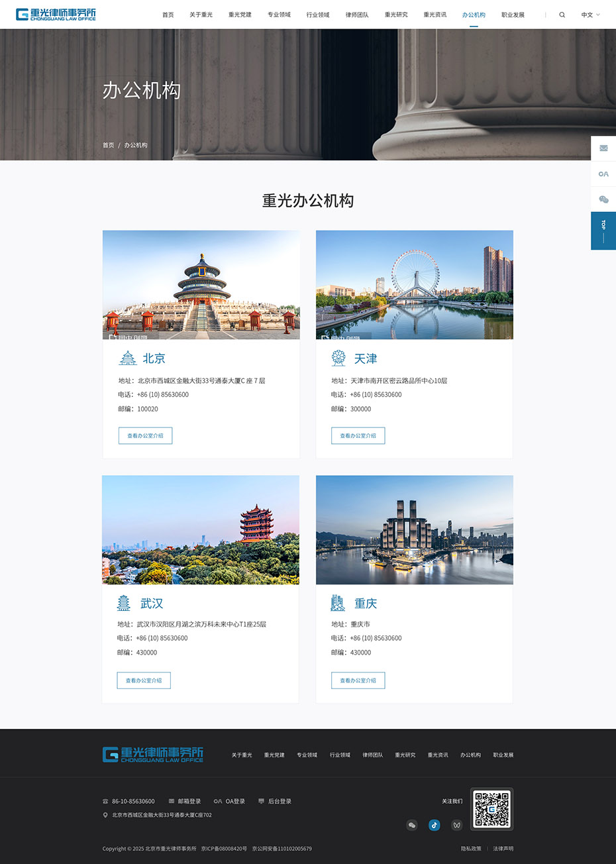Click the WeChat icon in the footer
Viewport: 616px width, 864px height.
412,825
